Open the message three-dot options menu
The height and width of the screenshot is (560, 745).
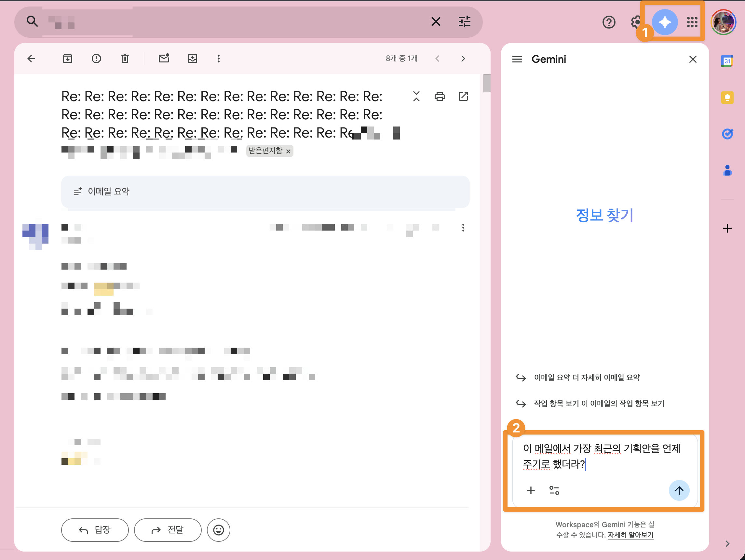pyautogui.click(x=463, y=228)
